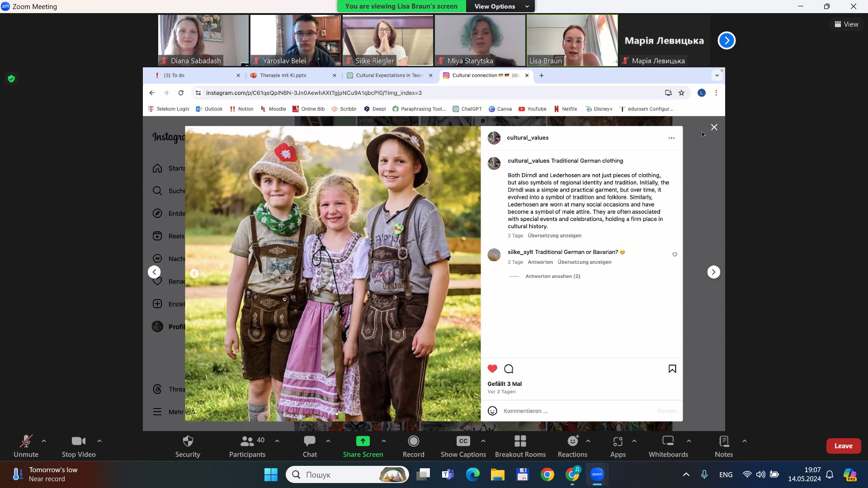Open Breakout Rooms

520,441
